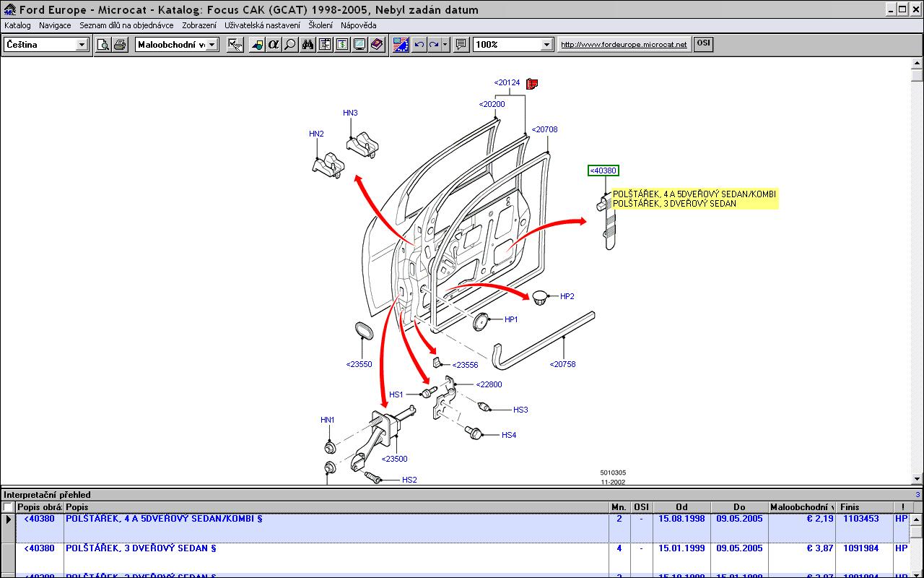Tick the select-all checkbox in table header
The width and height of the screenshot is (924, 578).
click(x=8, y=507)
